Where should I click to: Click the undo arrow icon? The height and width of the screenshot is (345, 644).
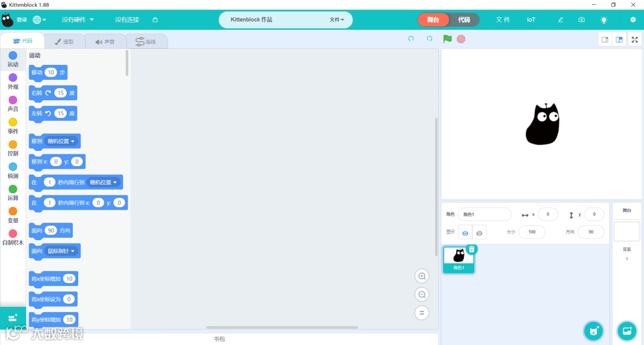(x=411, y=39)
